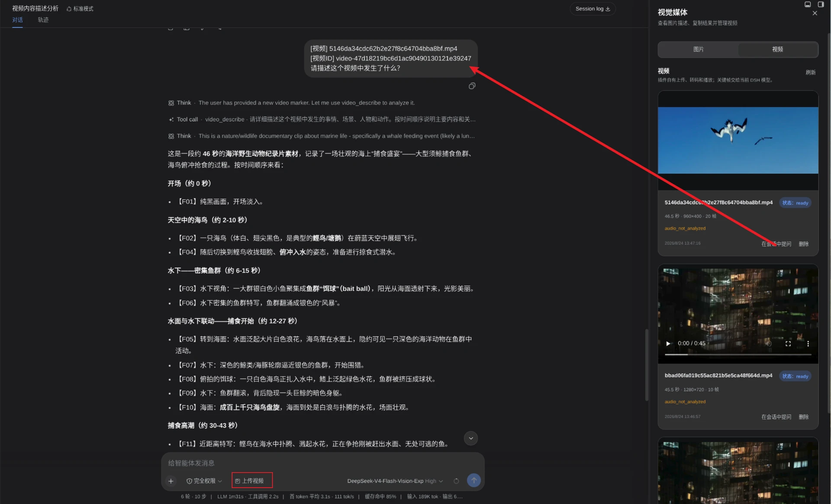Click the 捕食高潮（约 30-43 秒）heading

pyautogui.click(x=203, y=426)
